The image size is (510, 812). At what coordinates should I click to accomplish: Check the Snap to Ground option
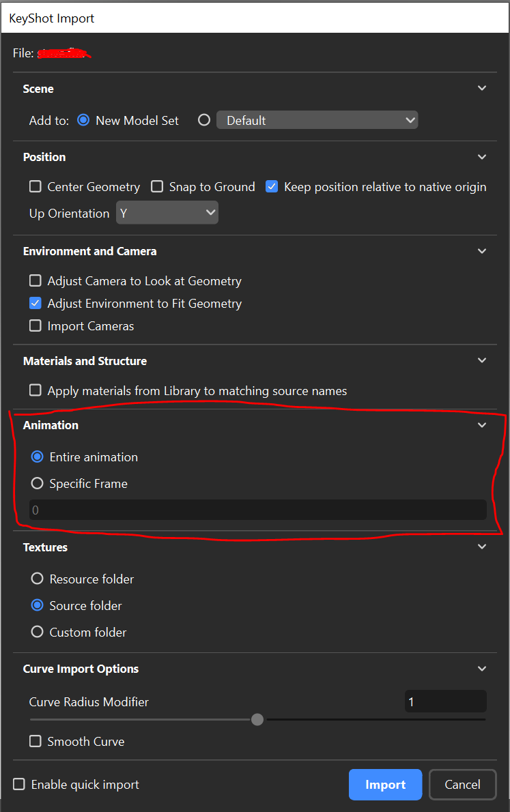[x=157, y=186]
